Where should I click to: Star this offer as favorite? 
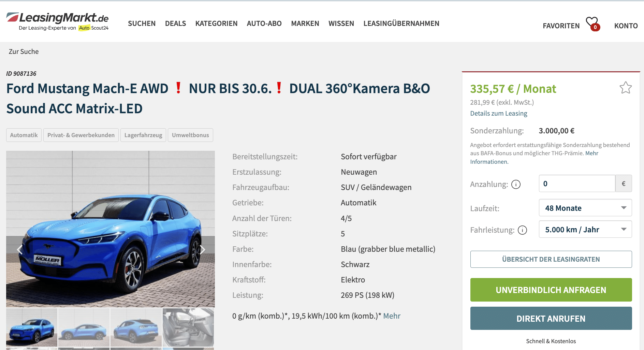pyautogui.click(x=626, y=88)
